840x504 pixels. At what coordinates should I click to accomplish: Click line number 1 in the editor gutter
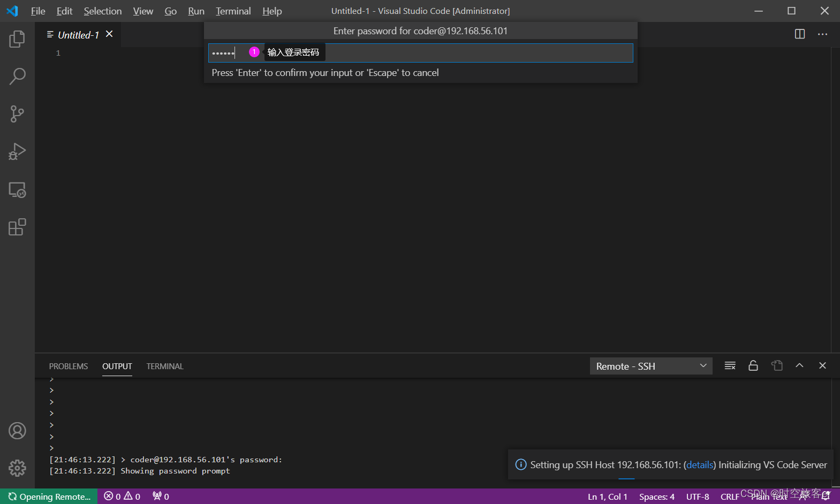point(58,53)
